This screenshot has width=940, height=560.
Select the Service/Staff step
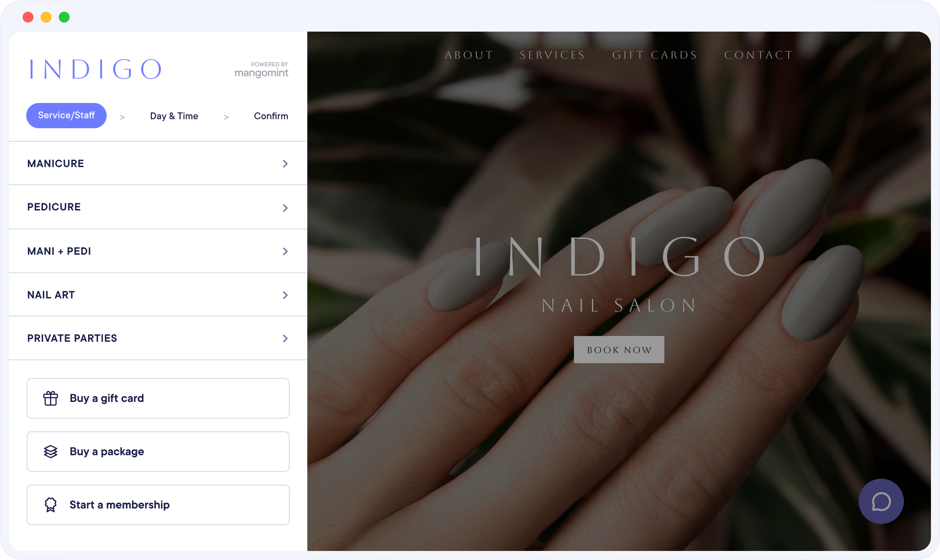66,116
